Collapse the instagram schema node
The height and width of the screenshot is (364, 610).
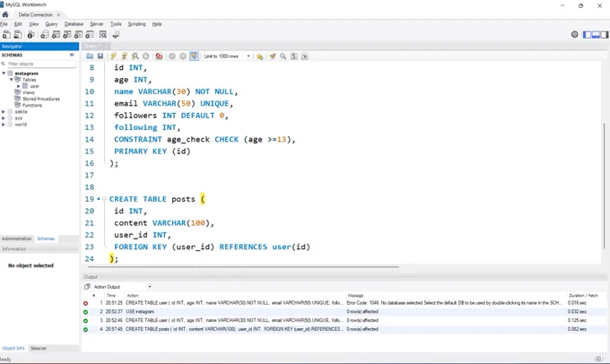[x=4, y=74]
